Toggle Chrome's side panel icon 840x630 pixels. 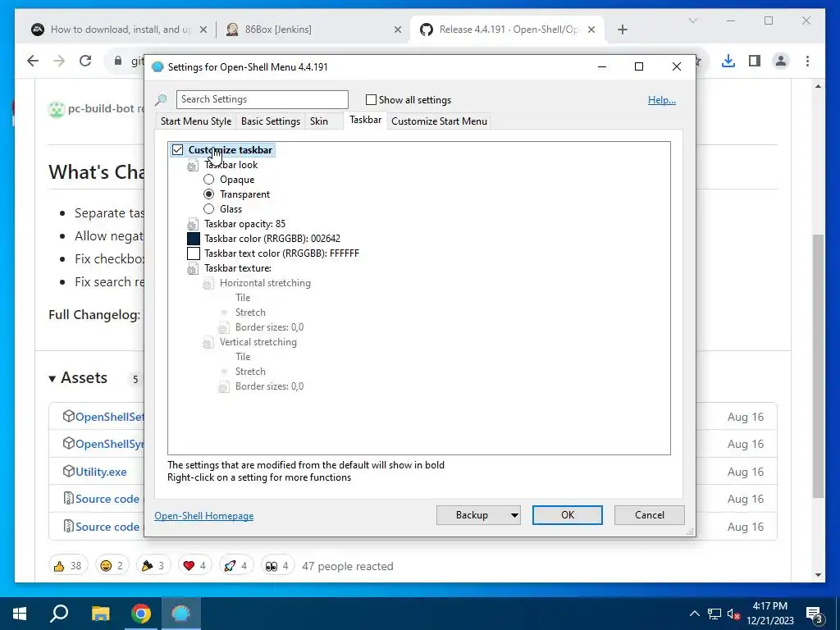click(x=755, y=61)
